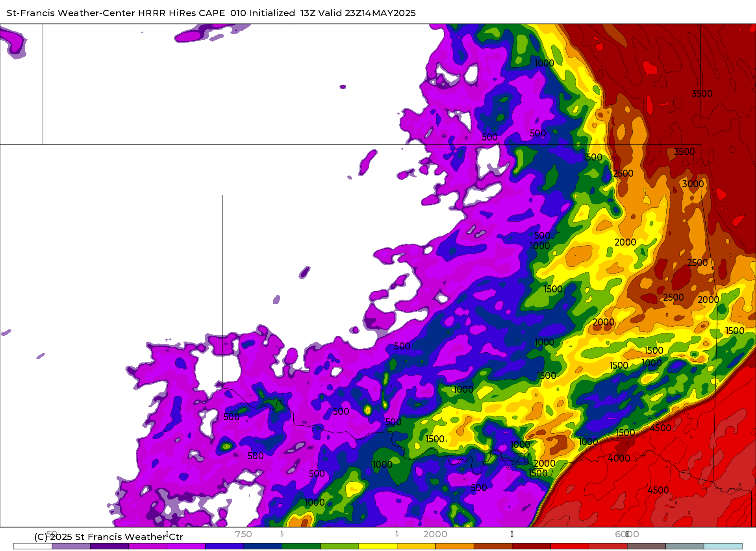756x551 pixels.
Task: Select the orange colorbar swatch
Action: [x=455, y=546]
